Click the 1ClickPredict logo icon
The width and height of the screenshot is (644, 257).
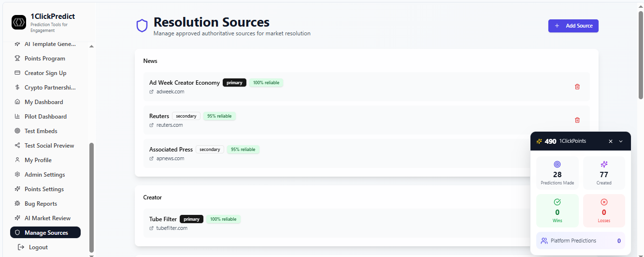(x=19, y=22)
